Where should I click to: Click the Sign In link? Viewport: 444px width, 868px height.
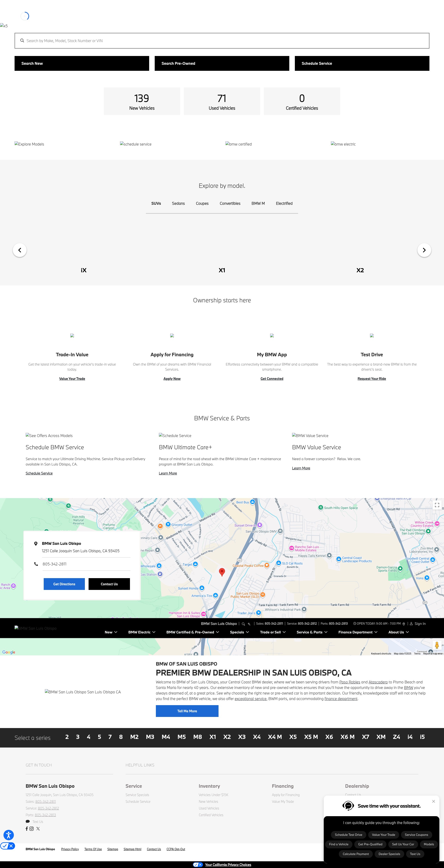coord(420,624)
